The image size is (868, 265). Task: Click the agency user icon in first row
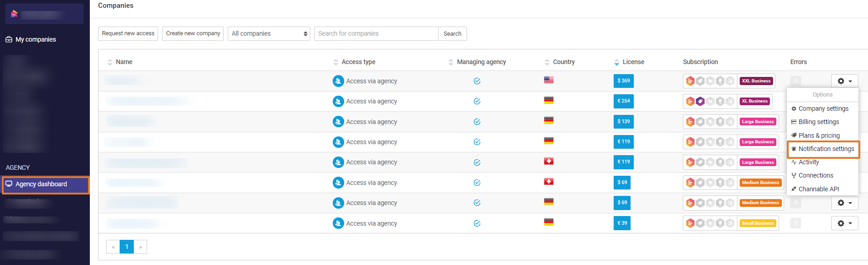tap(338, 81)
